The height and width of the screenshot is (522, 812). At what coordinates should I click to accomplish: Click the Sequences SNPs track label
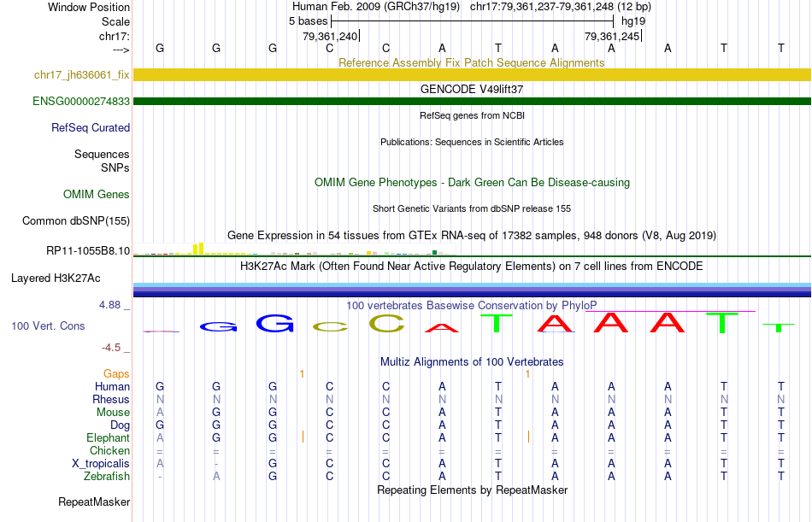102,161
